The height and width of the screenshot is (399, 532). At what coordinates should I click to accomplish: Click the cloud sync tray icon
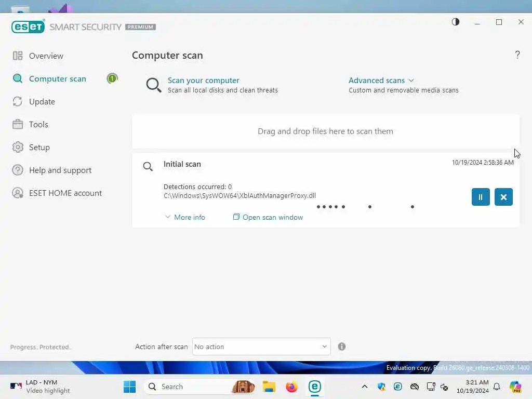point(414,387)
